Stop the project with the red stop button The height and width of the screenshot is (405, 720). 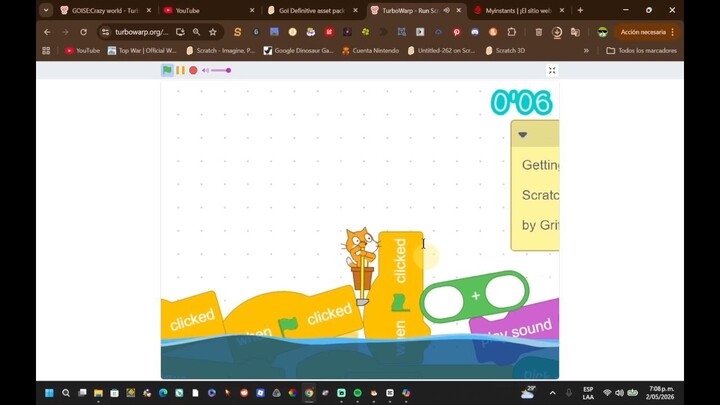point(193,70)
